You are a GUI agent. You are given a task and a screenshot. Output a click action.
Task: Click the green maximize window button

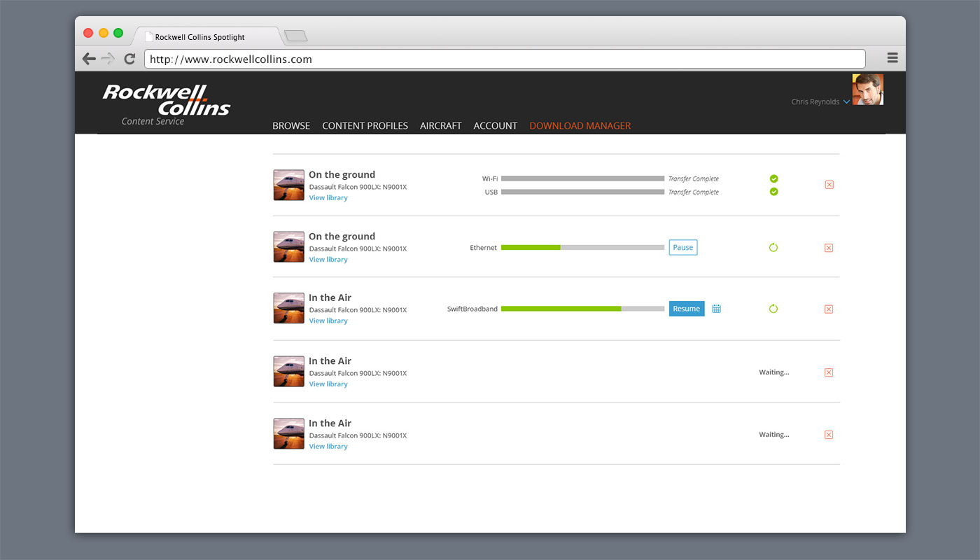pyautogui.click(x=118, y=33)
